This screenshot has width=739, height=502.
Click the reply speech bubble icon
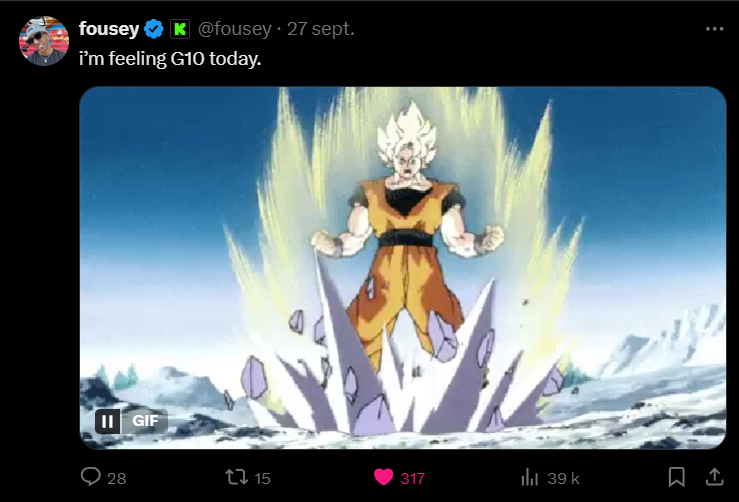click(x=90, y=477)
